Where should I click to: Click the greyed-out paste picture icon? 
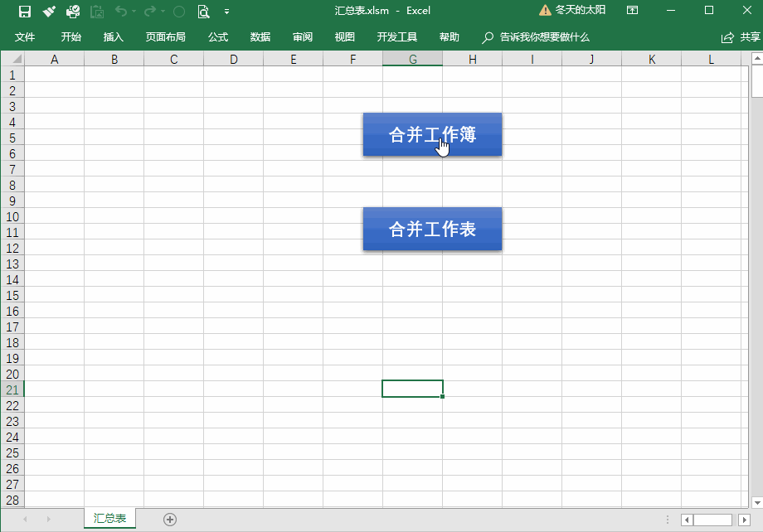coord(97,11)
